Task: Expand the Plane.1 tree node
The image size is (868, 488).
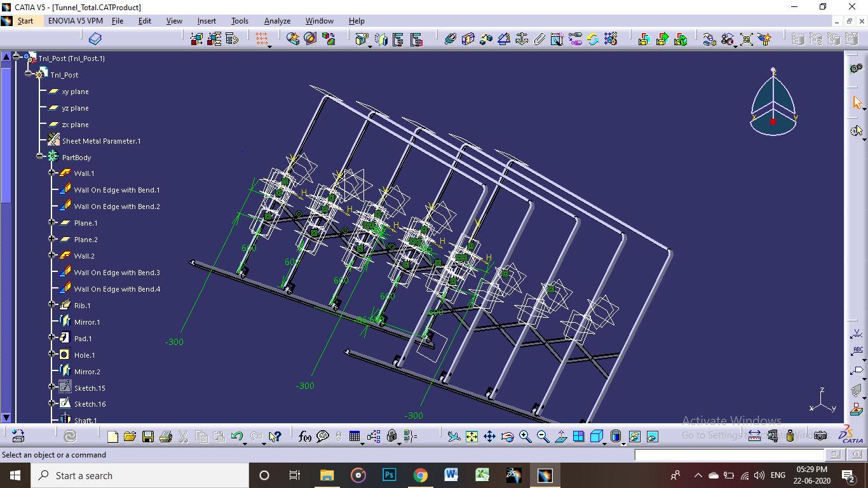Action: pos(52,222)
